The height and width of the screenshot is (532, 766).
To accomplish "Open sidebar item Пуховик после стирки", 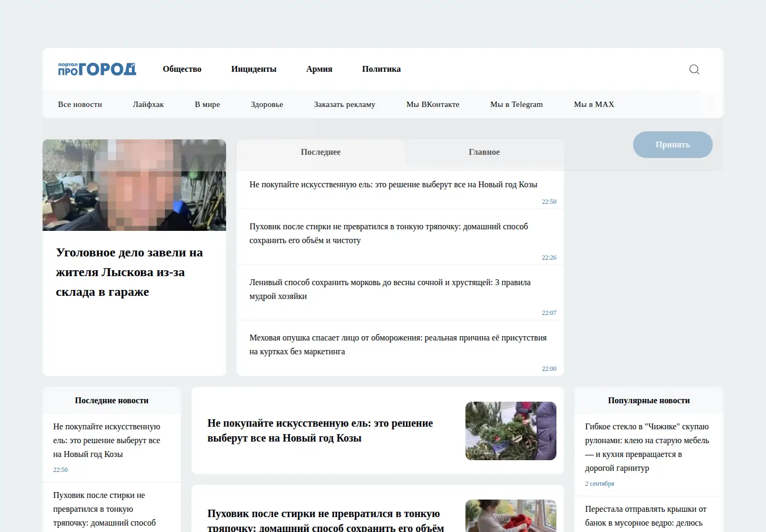I will [x=104, y=509].
